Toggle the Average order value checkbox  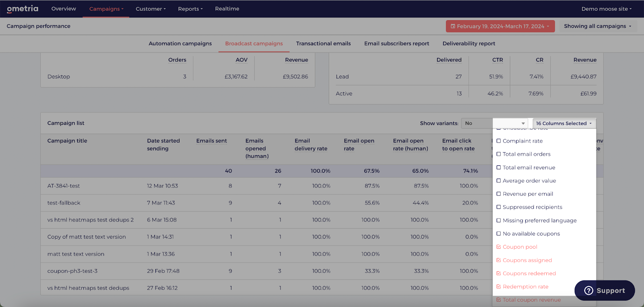[499, 181]
